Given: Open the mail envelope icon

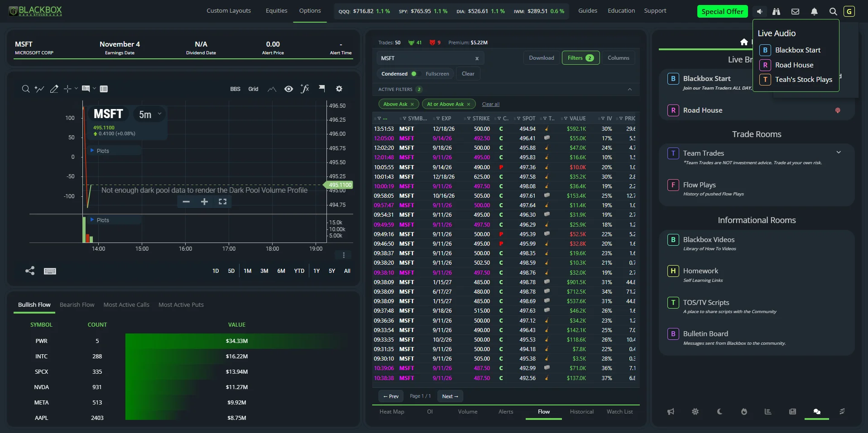Looking at the screenshot, I should (795, 11).
